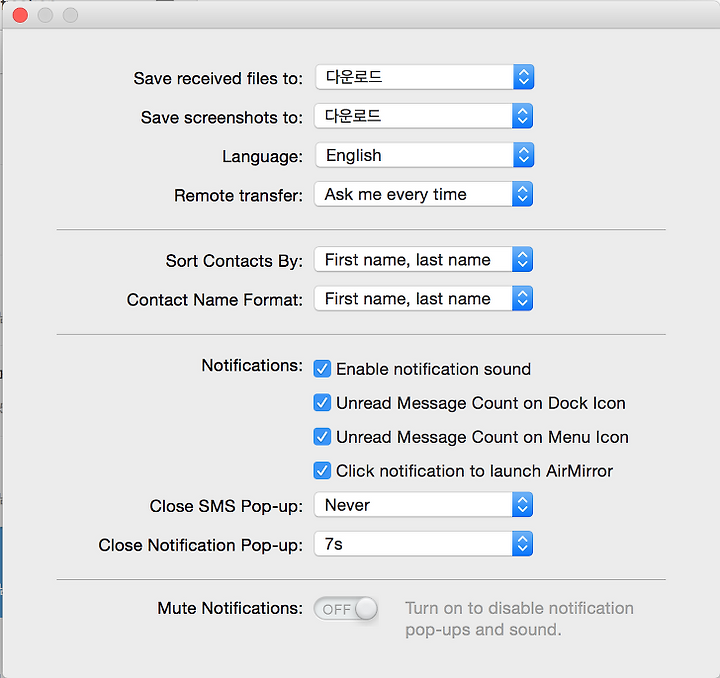Screen dimensions: 720x678
Task: Uncheck Enable notification sound
Action: tap(322, 369)
